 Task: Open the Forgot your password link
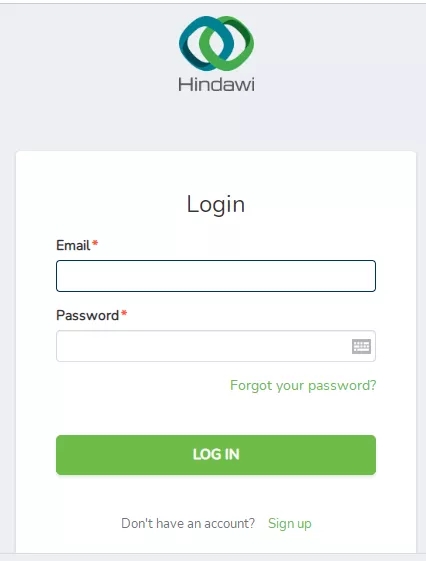point(303,386)
